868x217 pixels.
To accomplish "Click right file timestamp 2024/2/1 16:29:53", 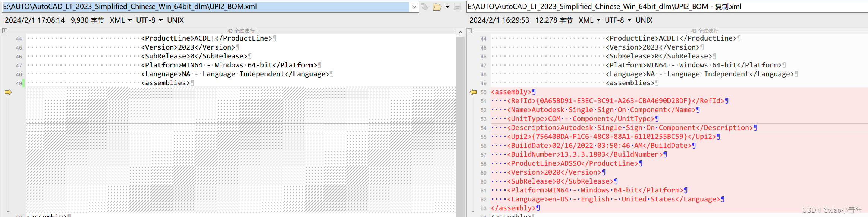I will [x=499, y=20].
